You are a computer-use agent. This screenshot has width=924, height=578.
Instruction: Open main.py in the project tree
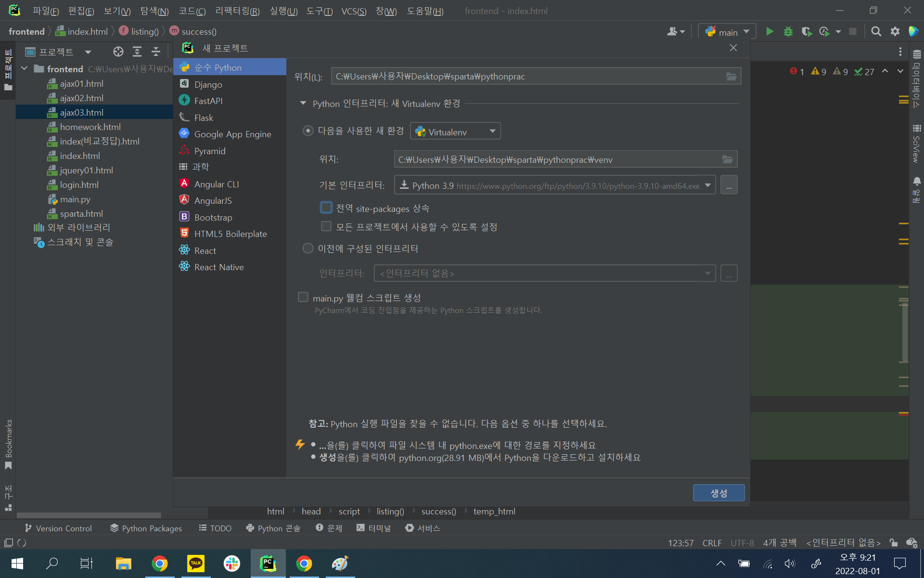[75, 199]
